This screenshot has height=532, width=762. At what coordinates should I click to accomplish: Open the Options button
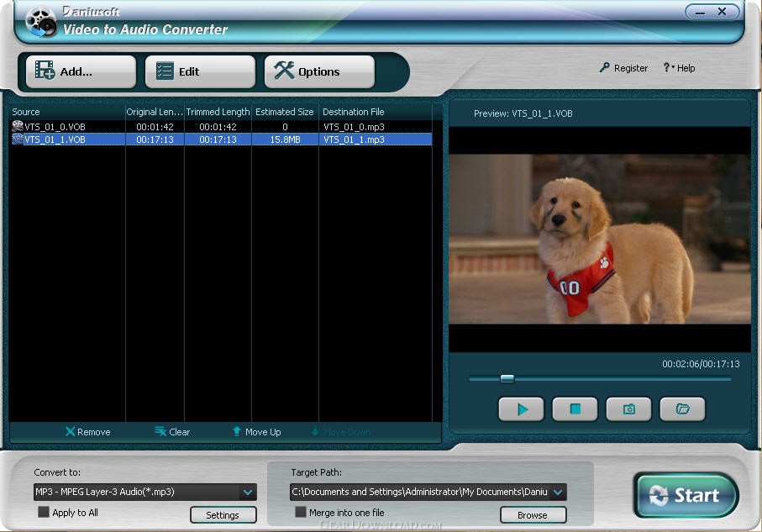(x=319, y=71)
